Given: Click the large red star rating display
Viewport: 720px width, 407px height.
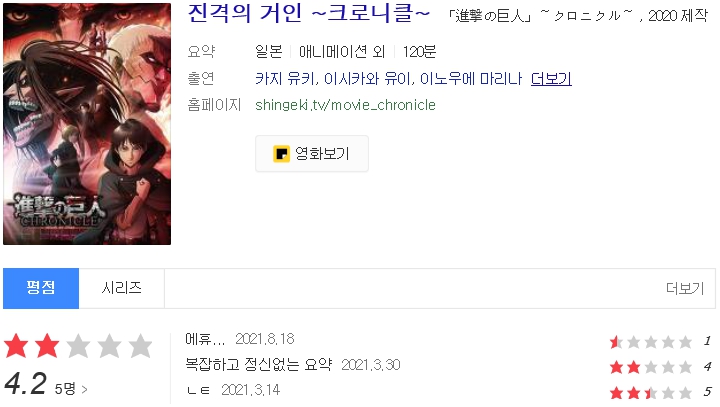Looking at the screenshot, I should (x=78, y=346).
